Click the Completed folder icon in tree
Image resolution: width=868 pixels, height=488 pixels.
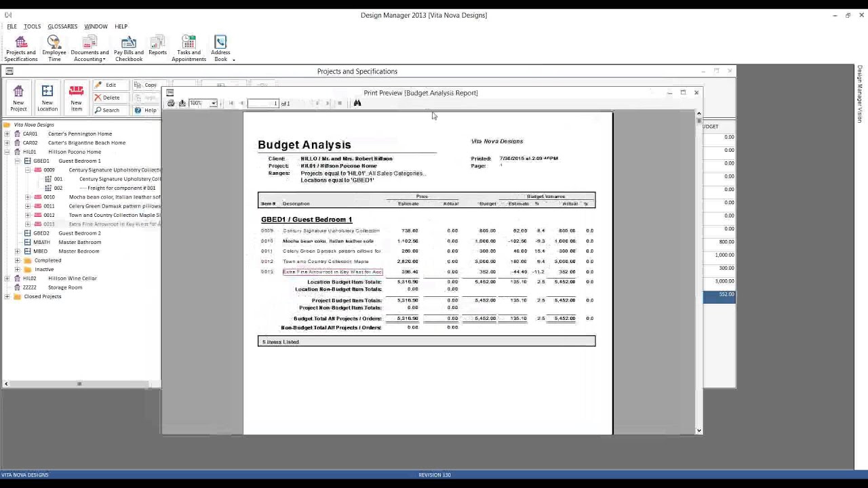28,260
